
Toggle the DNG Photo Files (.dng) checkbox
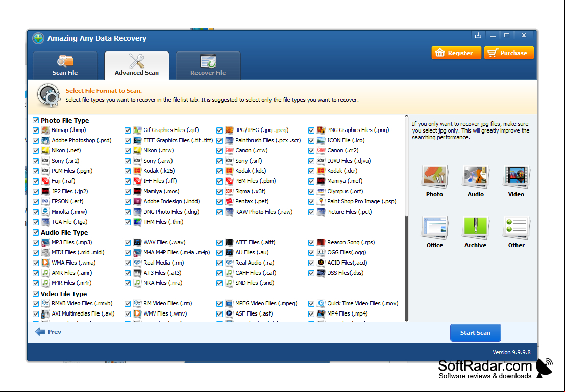pyautogui.click(x=128, y=212)
